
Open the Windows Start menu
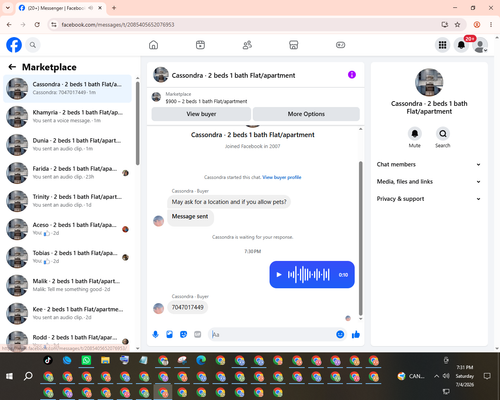9,376
